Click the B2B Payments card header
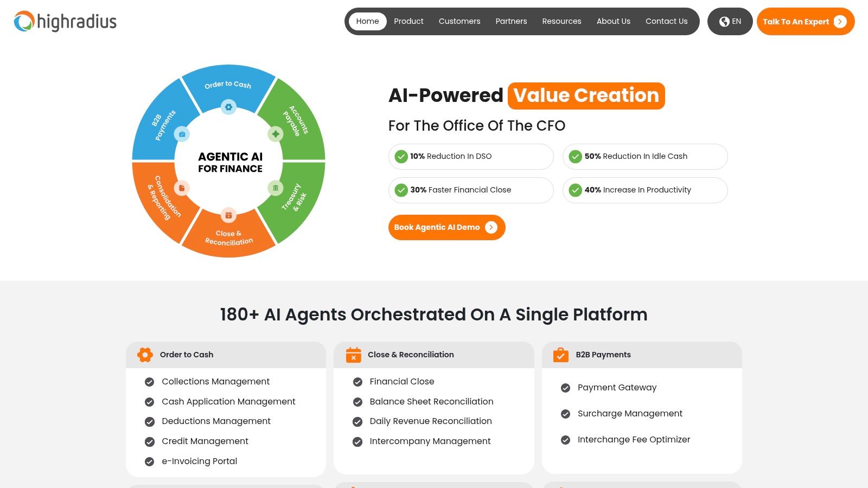 [x=642, y=355]
